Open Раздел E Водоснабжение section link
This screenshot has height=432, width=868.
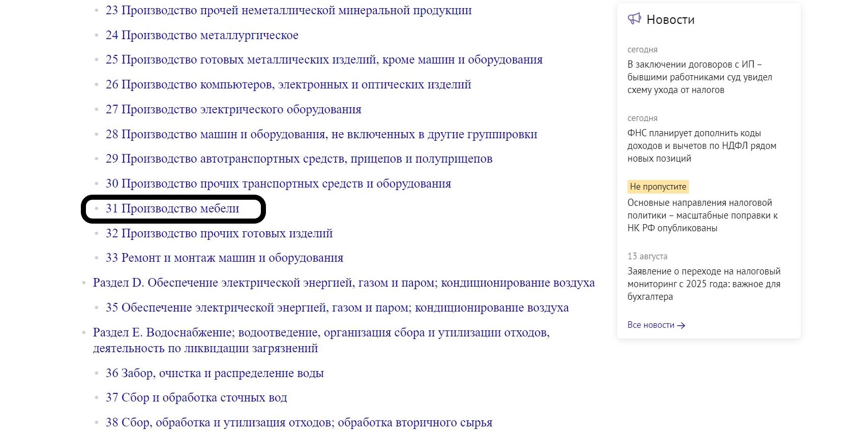point(321,333)
